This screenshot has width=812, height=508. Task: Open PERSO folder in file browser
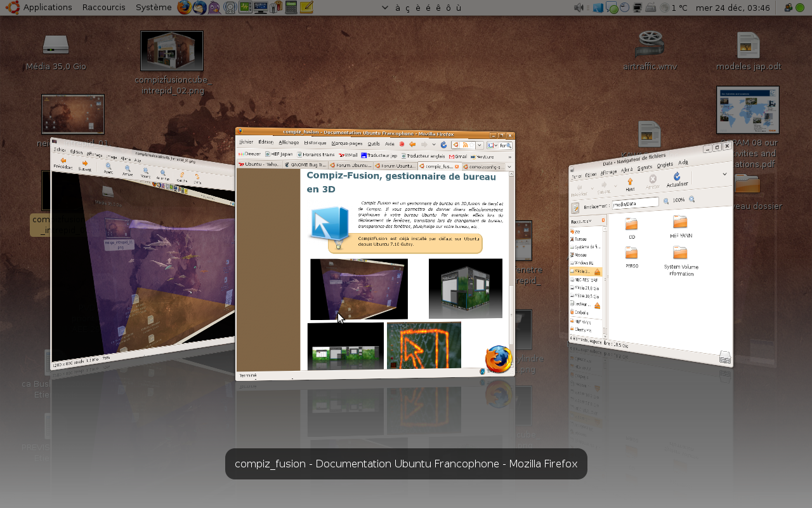pyautogui.click(x=632, y=257)
